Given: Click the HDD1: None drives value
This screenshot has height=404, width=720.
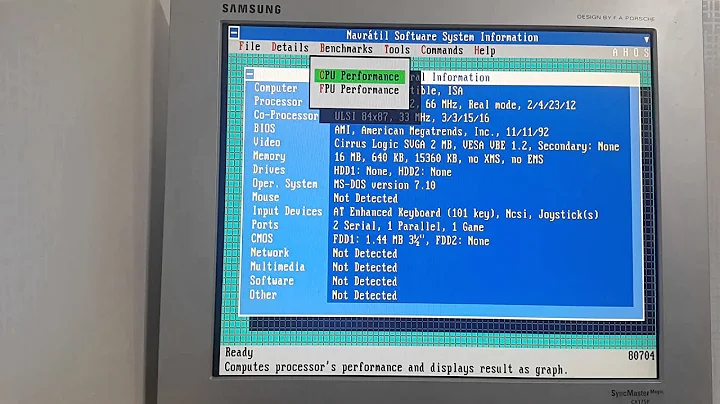Looking at the screenshot, I should point(393,172).
